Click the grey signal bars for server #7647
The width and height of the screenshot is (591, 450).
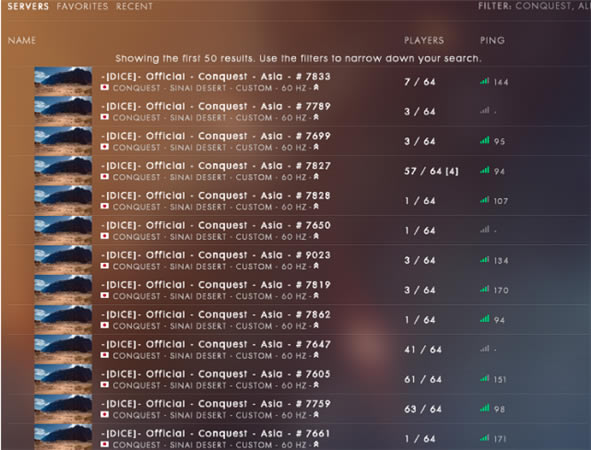[x=485, y=349]
